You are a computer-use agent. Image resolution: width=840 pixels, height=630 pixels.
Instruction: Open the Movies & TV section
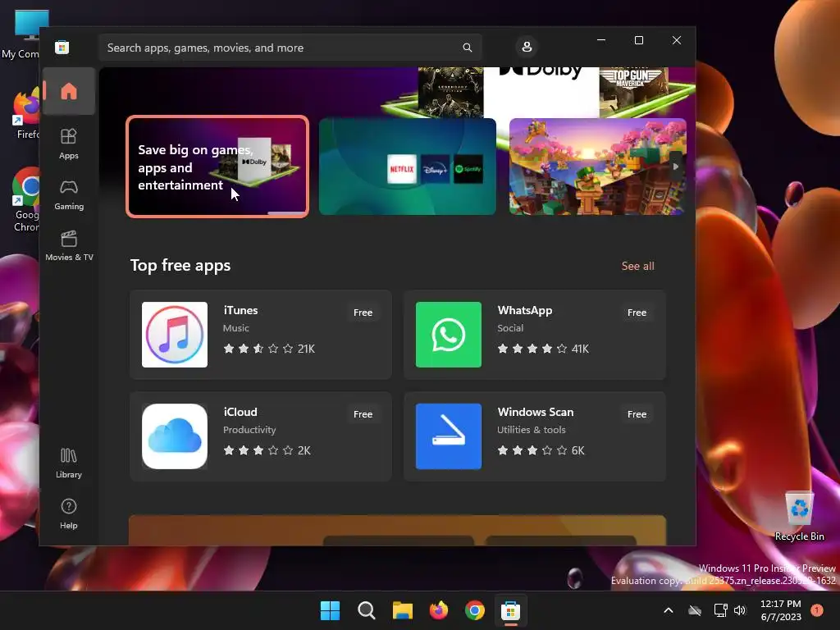tap(69, 246)
